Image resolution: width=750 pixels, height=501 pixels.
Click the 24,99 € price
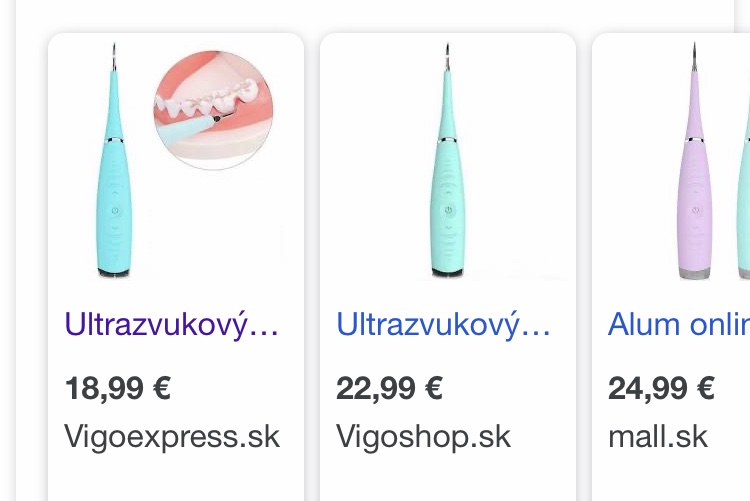662,388
